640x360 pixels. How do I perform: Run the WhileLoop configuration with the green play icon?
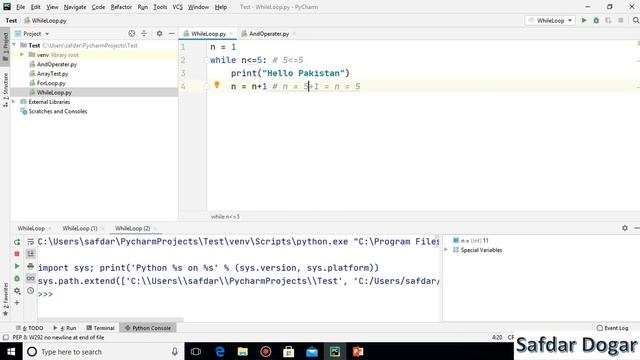pyautogui.click(x=584, y=20)
